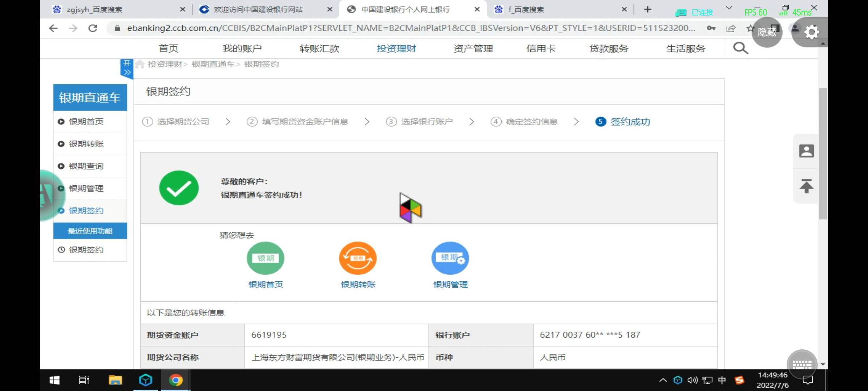Image resolution: width=868 pixels, height=391 pixels.
Task: Click the 银期首页 text link below green icon
Action: (265, 285)
